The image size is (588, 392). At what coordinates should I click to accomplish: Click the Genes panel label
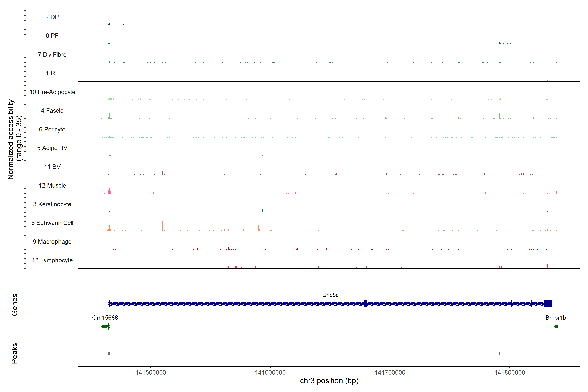pos(15,304)
